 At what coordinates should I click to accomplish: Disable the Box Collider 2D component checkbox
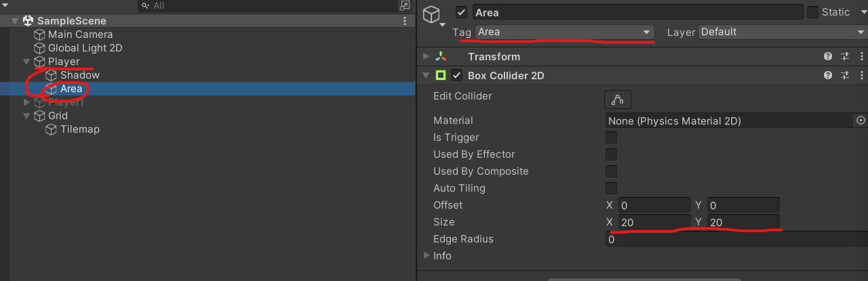coord(457,76)
